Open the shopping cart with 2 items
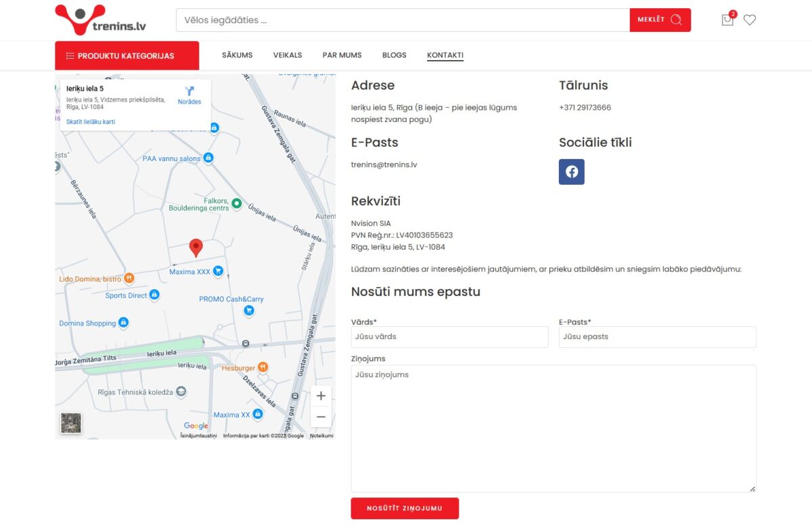This screenshot has width=812, height=528. click(727, 20)
